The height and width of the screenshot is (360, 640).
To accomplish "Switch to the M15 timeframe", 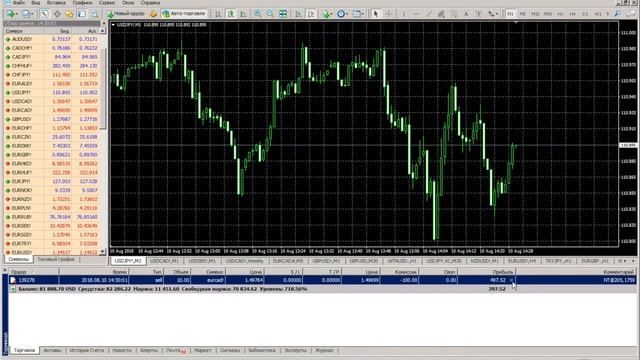I will tap(535, 14).
